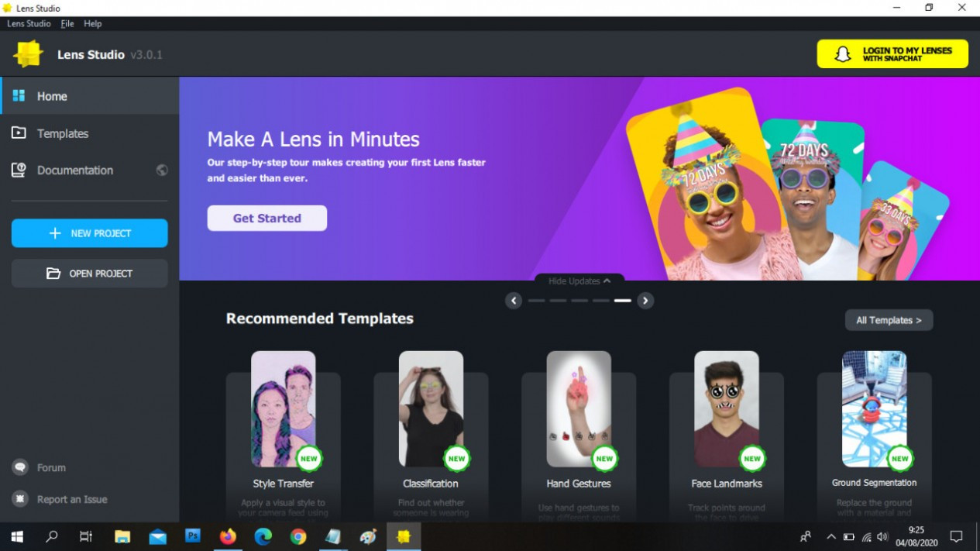Viewport: 980px width, 551px height.
Task: Select the fifth banner slide indicator
Action: [623, 301]
